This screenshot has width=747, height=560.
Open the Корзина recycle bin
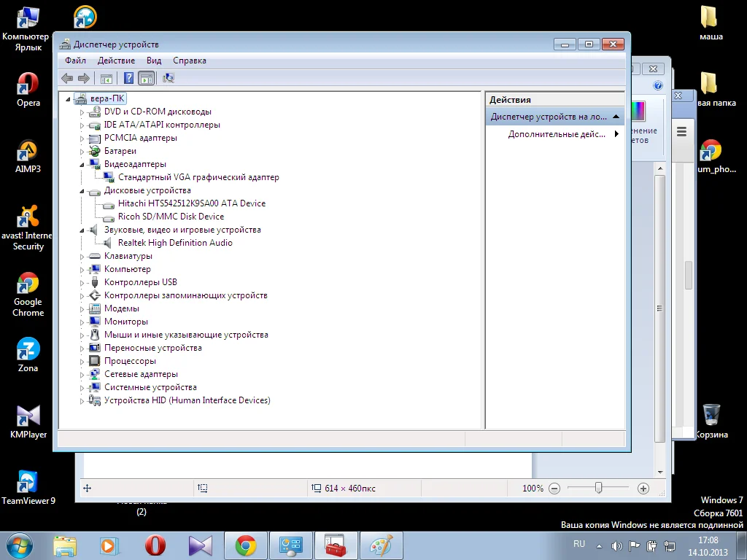(x=711, y=421)
